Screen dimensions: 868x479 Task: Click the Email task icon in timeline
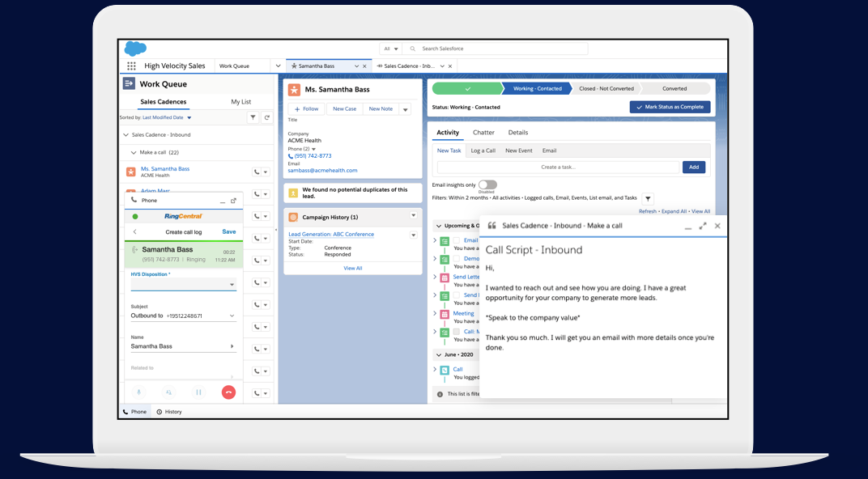tap(445, 242)
